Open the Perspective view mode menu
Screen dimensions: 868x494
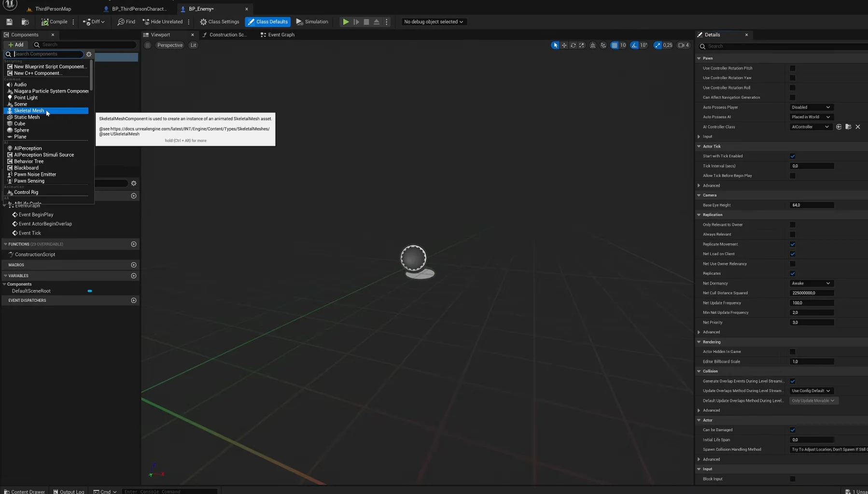[x=170, y=45]
